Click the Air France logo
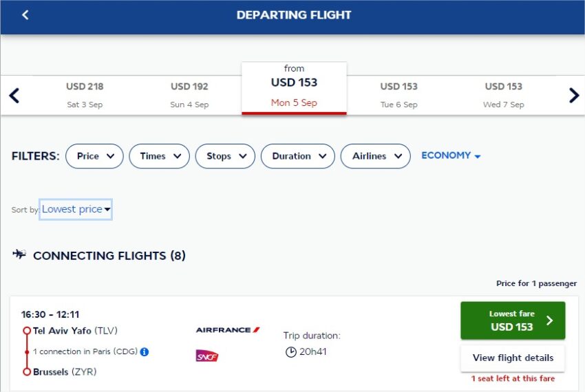 click(228, 329)
